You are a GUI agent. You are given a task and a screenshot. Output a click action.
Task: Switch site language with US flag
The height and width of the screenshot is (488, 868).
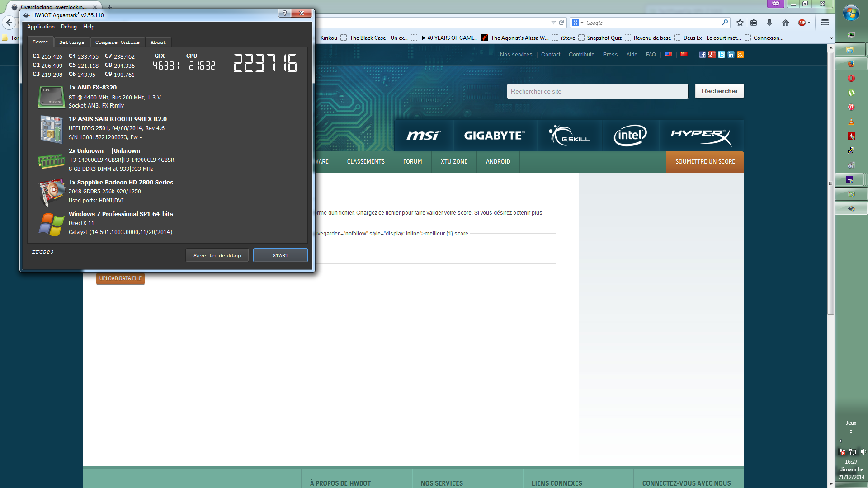(x=668, y=54)
